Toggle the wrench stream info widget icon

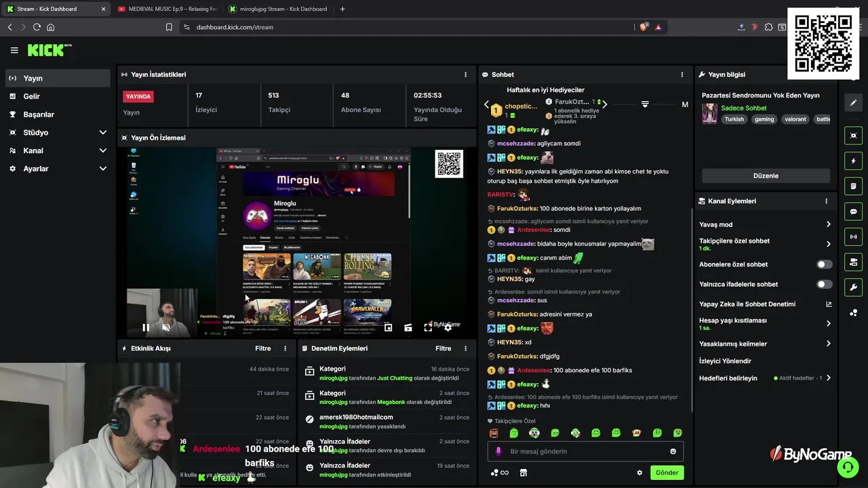coord(853,287)
